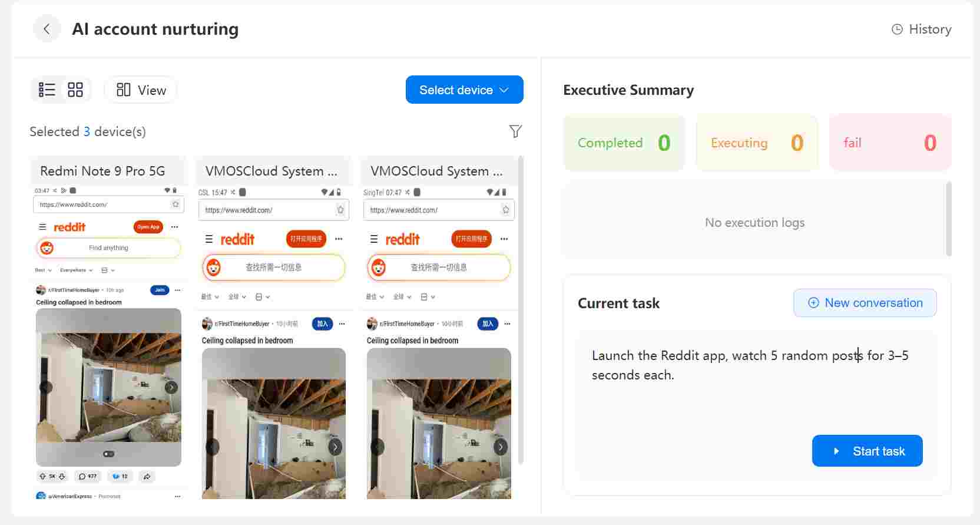Click next image arrow on Redmi post
The image size is (980, 525).
171,387
